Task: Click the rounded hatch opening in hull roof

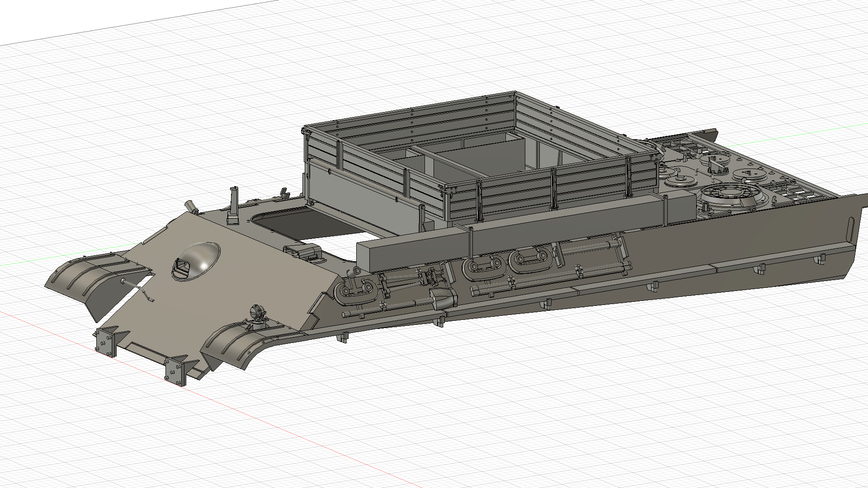Action: point(289,222)
